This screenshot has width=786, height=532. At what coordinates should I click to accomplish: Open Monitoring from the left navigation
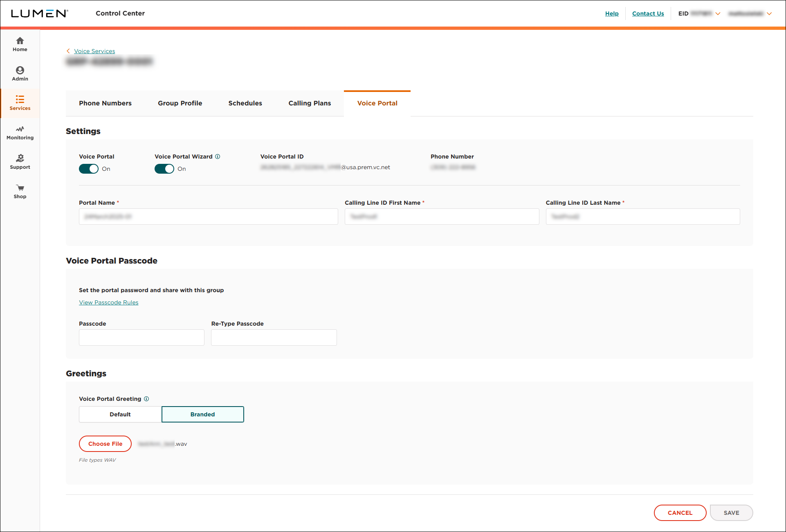click(20, 132)
